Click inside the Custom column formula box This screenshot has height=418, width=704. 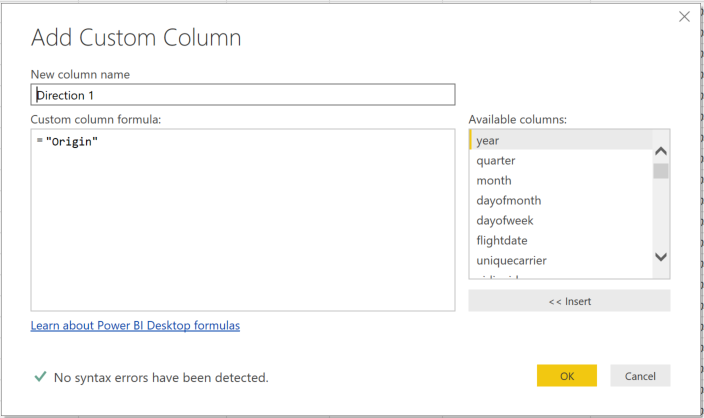click(x=243, y=220)
